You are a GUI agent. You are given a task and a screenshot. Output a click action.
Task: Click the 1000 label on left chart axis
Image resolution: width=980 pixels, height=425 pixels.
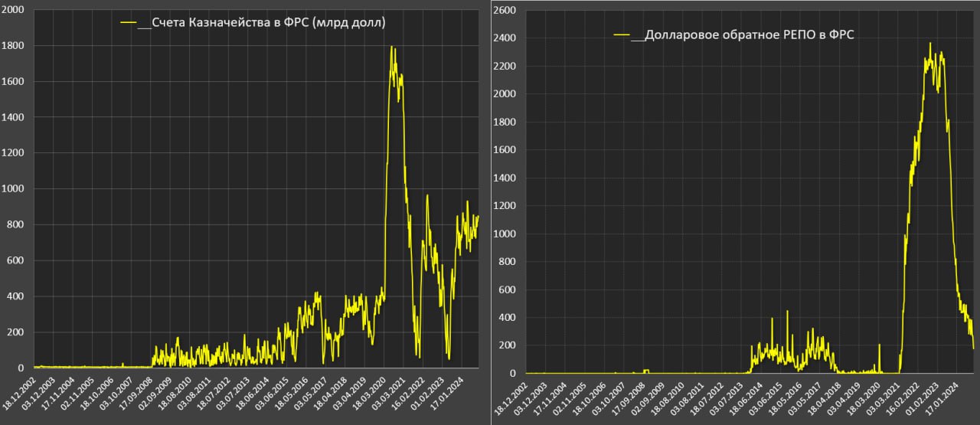14,189
